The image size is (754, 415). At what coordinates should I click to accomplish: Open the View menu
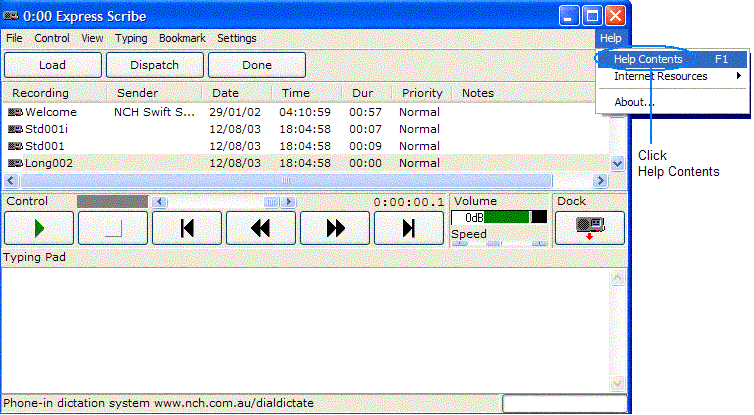click(x=92, y=38)
